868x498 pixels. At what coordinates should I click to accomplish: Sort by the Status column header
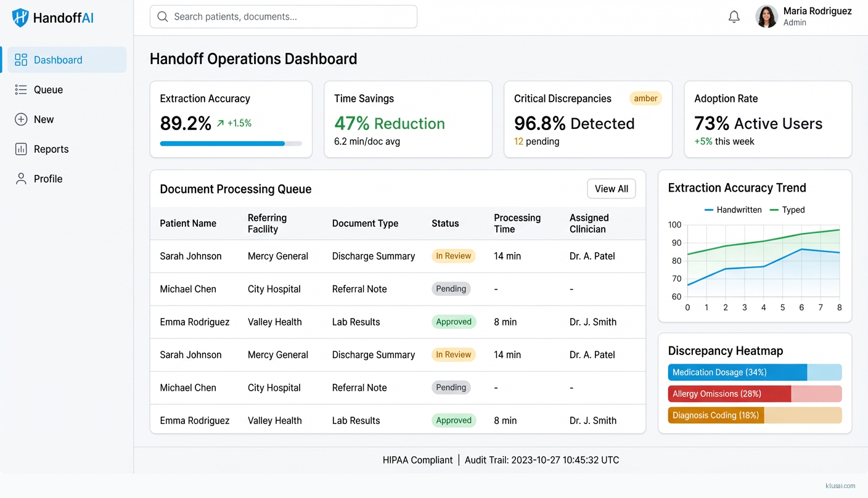[x=445, y=223]
